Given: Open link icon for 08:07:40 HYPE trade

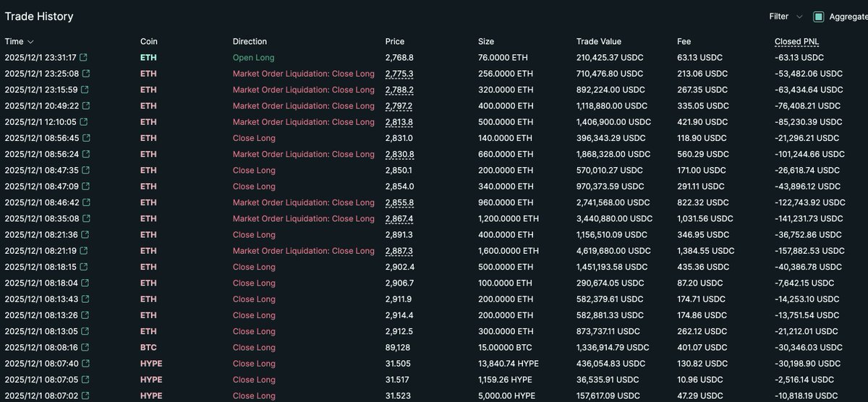Looking at the screenshot, I should (x=85, y=364).
